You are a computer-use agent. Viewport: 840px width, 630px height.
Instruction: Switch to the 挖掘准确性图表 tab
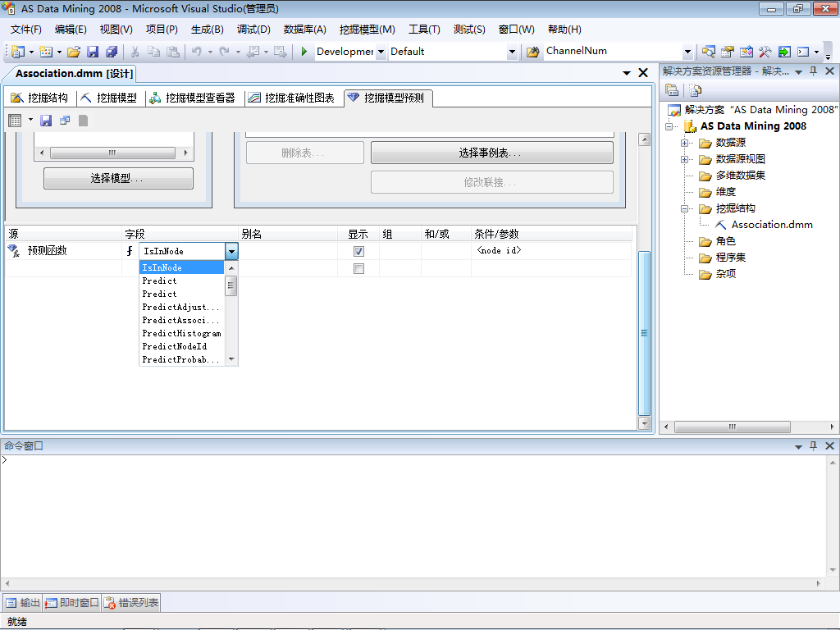click(291, 98)
